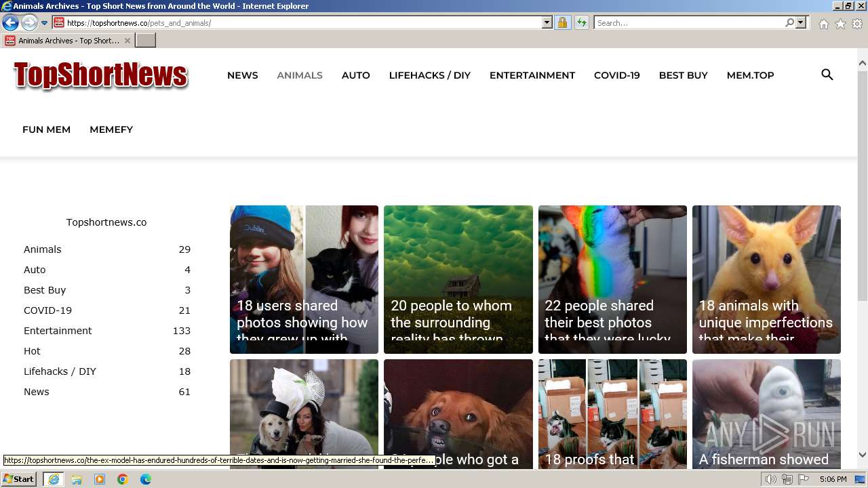Open the Auto category in sidebar

coord(35,270)
